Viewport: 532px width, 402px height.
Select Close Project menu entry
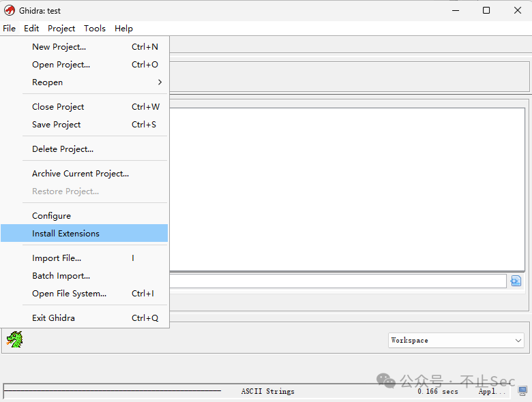[84, 107]
